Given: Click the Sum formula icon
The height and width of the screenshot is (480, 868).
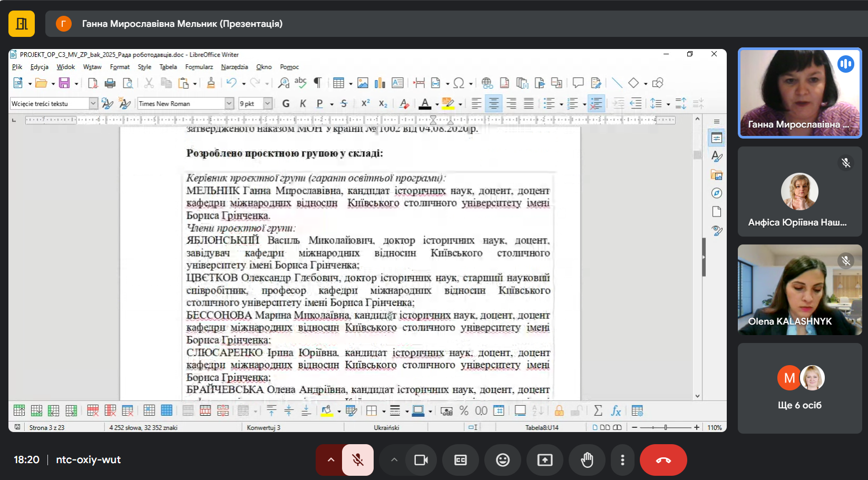Looking at the screenshot, I should (598, 410).
